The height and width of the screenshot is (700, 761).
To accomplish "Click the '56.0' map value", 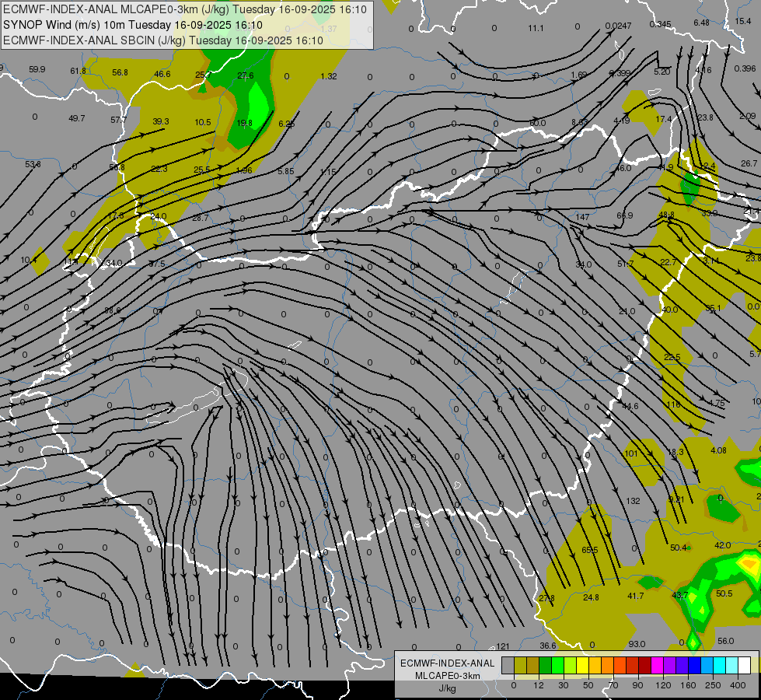I will pos(725,641).
